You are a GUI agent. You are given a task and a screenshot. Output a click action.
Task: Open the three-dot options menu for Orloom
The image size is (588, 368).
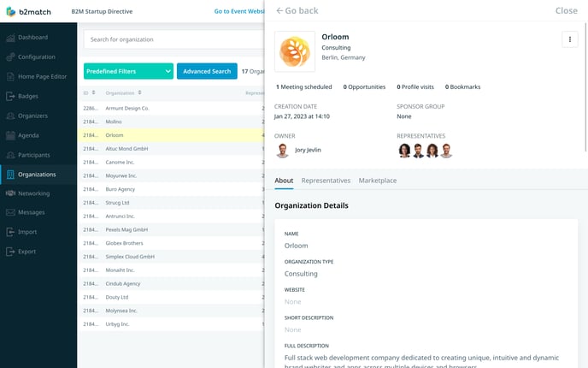[x=569, y=39]
